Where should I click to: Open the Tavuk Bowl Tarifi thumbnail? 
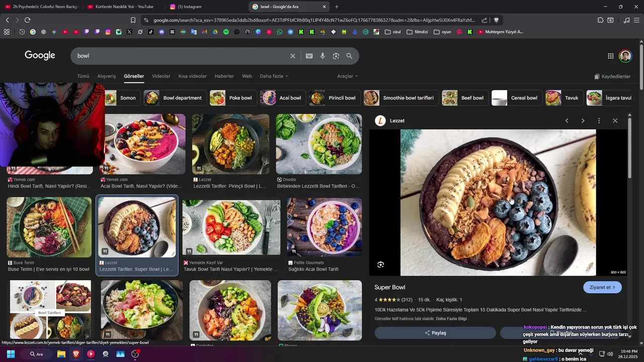coord(231,228)
